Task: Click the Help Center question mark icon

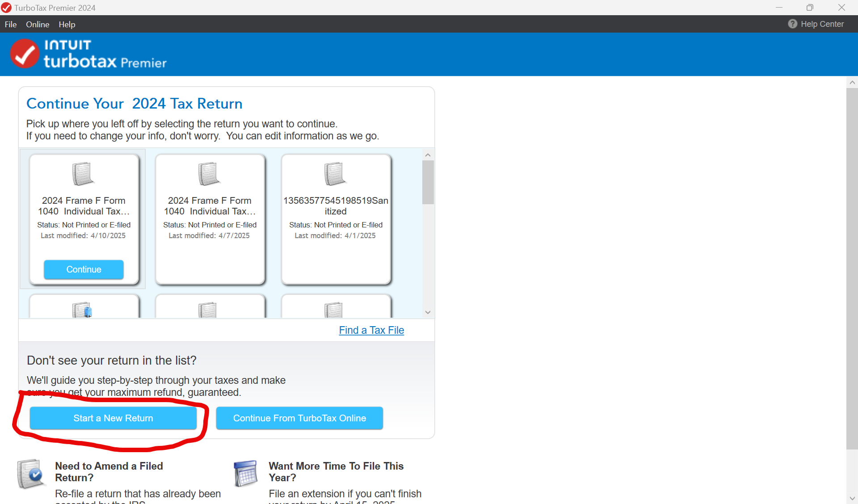Action: point(792,24)
